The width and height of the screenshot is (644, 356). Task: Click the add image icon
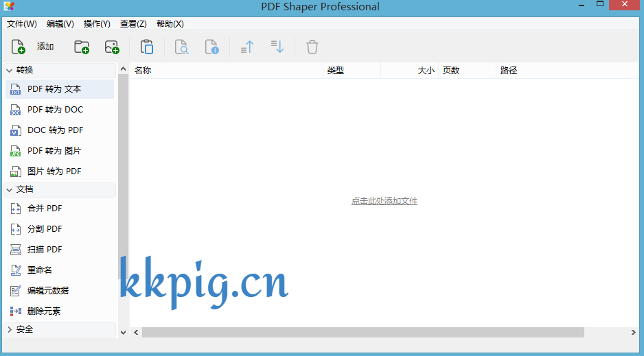pos(112,47)
